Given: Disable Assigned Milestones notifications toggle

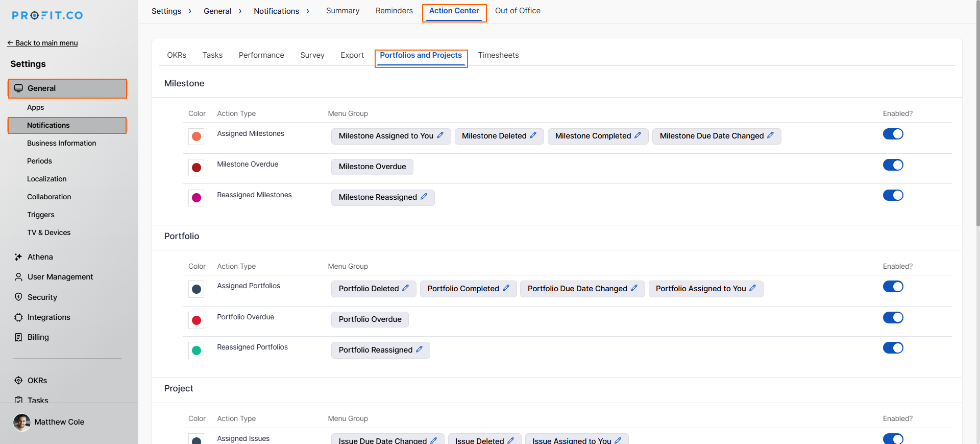Looking at the screenshot, I should tap(893, 134).
